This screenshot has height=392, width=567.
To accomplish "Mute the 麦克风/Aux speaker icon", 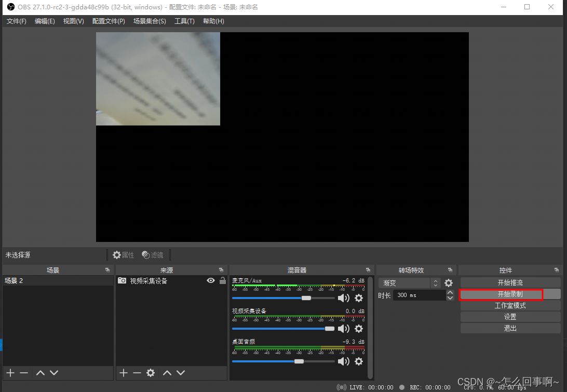I will pyautogui.click(x=344, y=298).
